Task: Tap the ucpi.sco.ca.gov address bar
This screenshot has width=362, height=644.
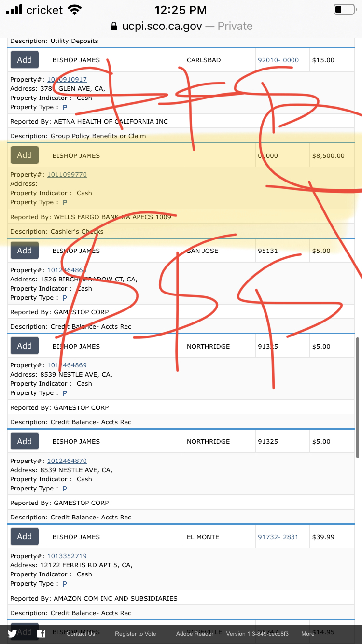Action: tap(181, 26)
